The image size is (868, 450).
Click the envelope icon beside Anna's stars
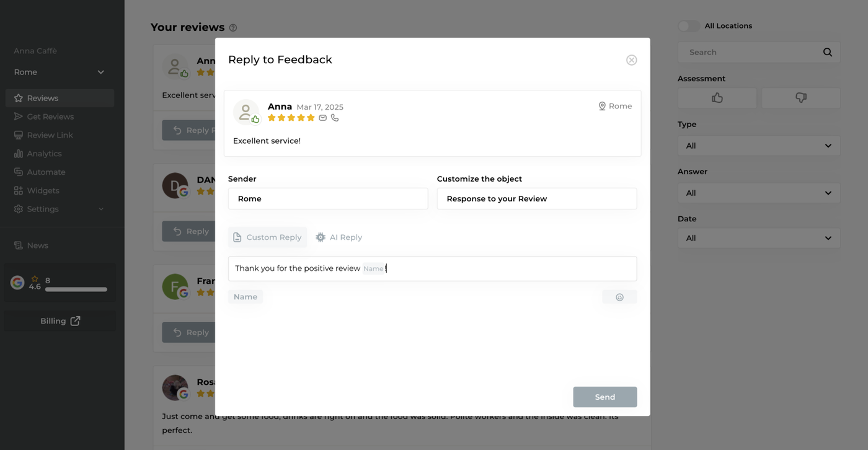(x=323, y=118)
